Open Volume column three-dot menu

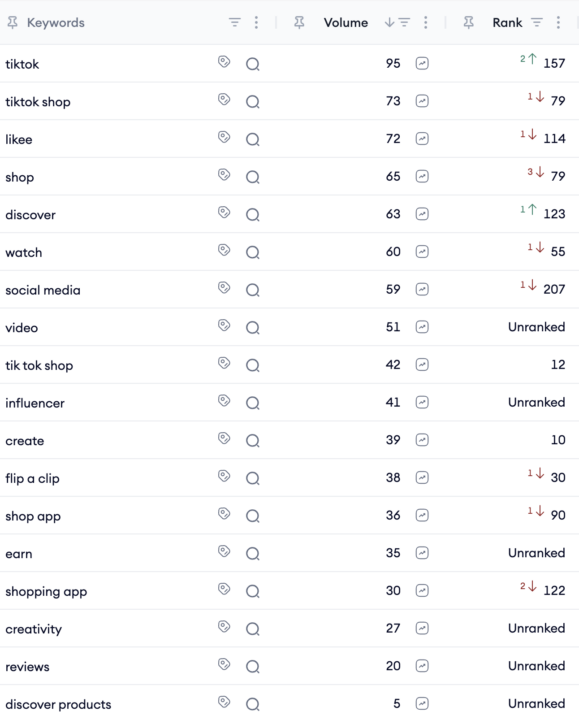[426, 22]
